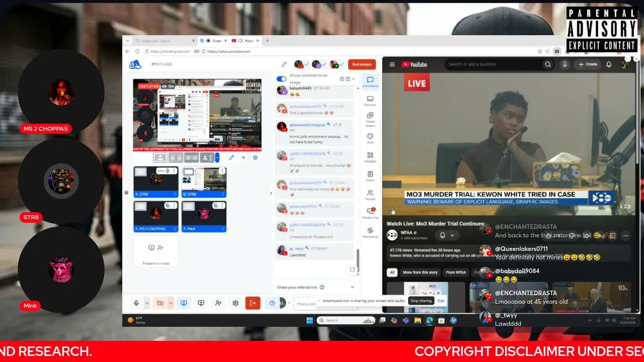Open StreamYard settings gear in bottom bar

(235, 303)
